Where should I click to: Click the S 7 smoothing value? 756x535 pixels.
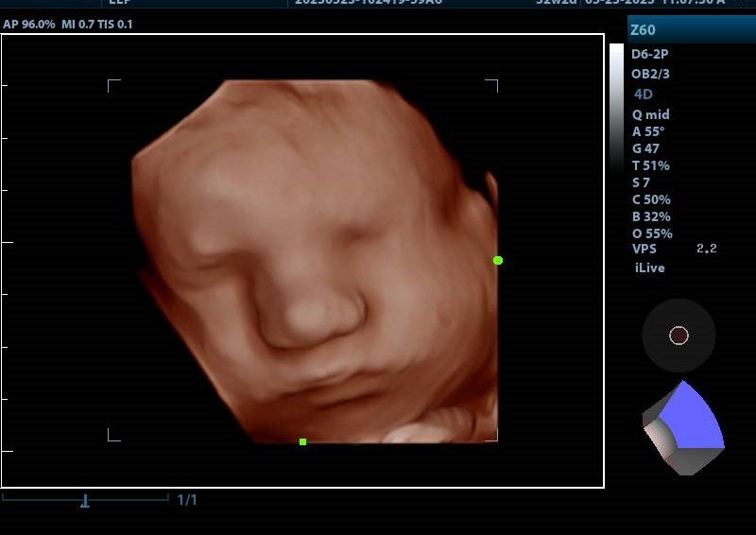(x=641, y=182)
